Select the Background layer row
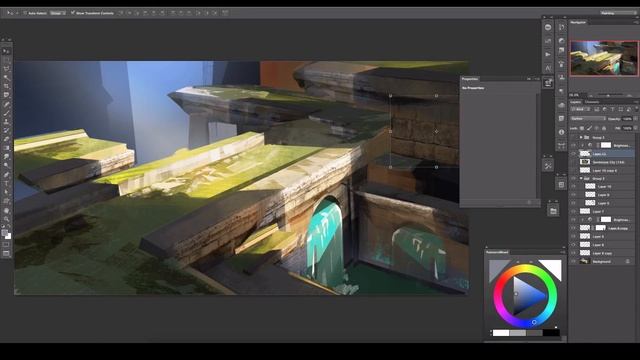 603,261
